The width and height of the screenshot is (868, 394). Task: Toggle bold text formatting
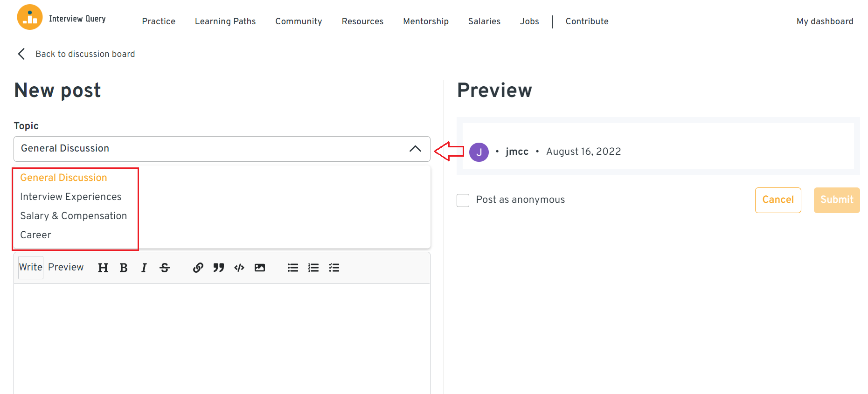124,268
